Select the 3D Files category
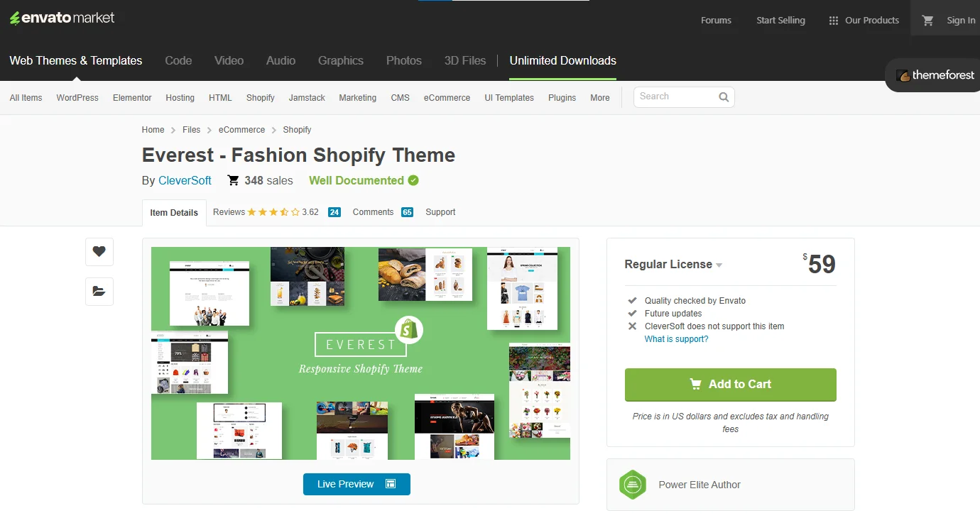The width and height of the screenshot is (980, 518). coord(465,61)
